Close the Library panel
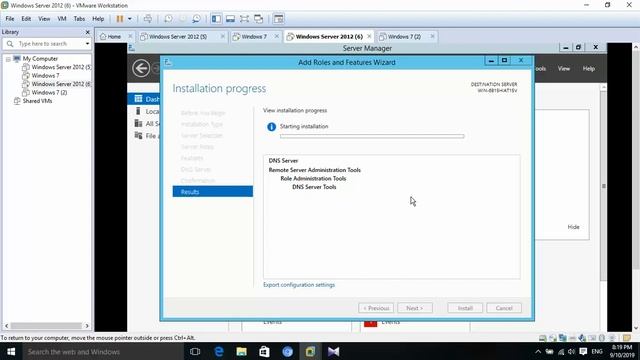The image size is (640, 360). coord(87,32)
